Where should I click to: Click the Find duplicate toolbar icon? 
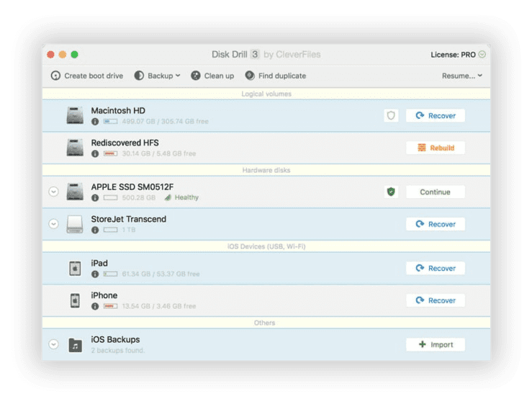pos(250,76)
